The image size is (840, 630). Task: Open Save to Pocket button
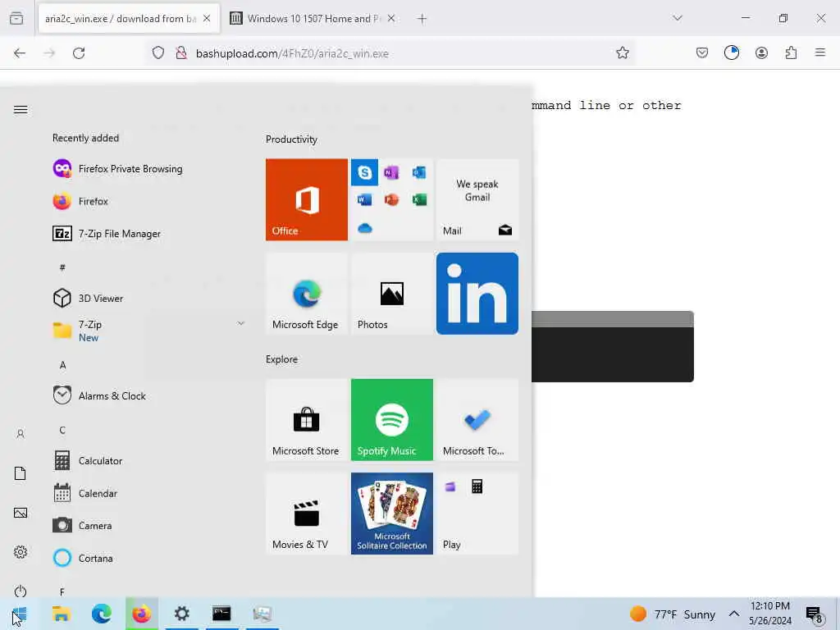[702, 52]
